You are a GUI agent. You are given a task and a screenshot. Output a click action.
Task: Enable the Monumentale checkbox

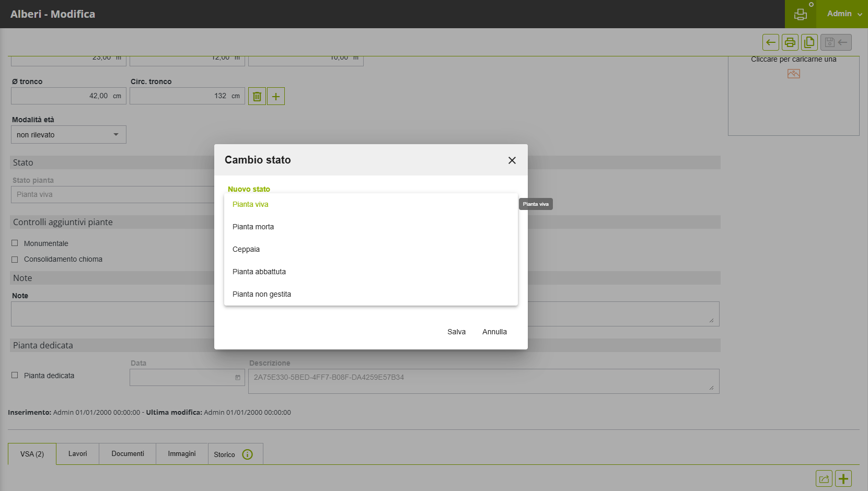click(x=15, y=243)
